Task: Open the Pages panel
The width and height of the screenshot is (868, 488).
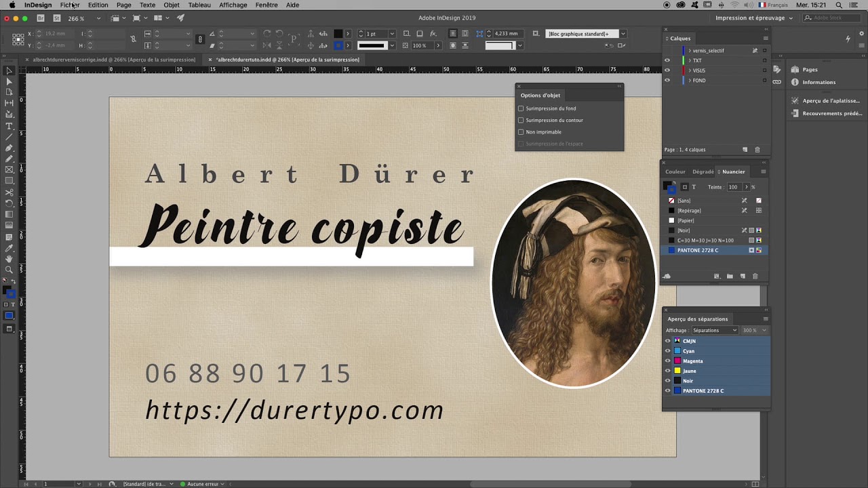Action: click(810, 70)
